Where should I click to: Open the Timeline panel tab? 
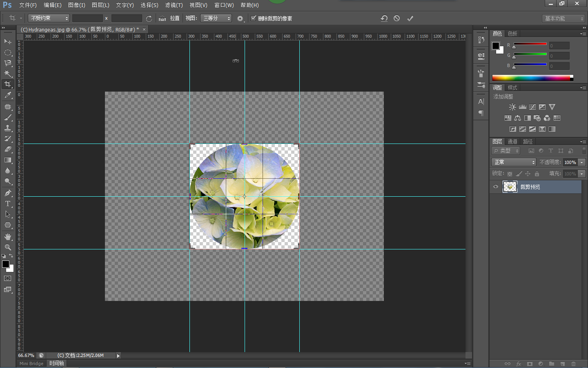pos(57,364)
